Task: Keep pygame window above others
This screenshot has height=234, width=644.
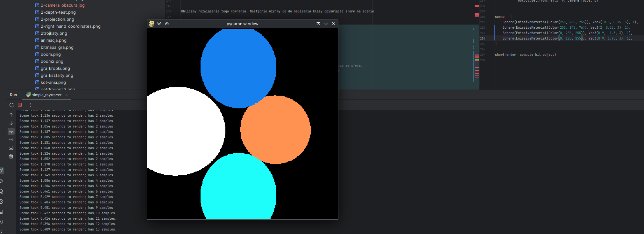Action: [167, 24]
